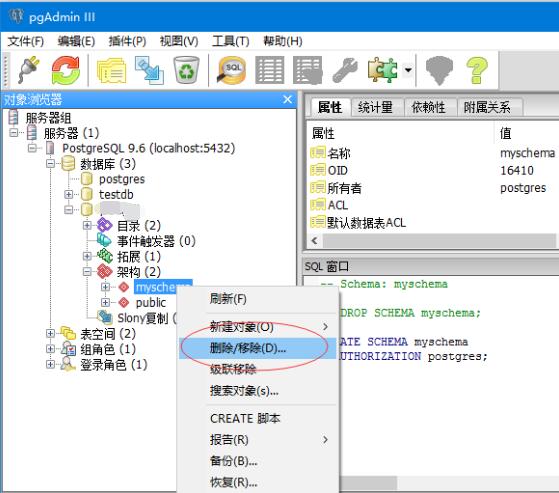559x493 pixels.
Task: Expand the testdb database node
Action: (68, 194)
